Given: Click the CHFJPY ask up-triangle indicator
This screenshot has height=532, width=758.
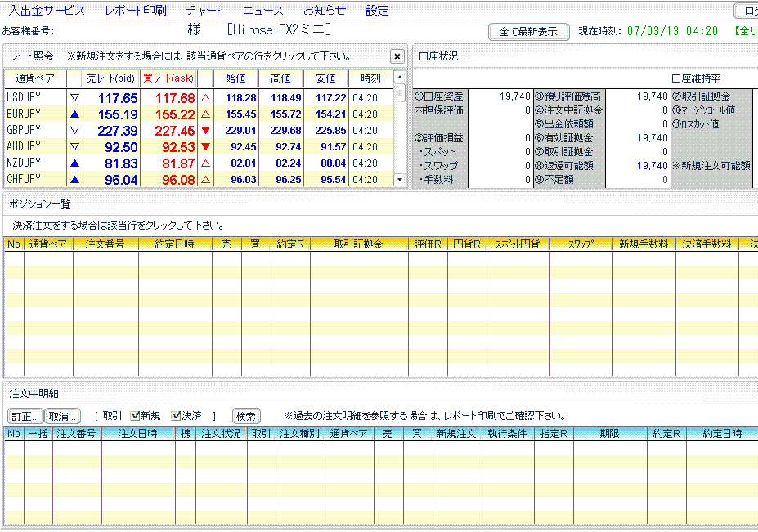Looking at the screenshot, I should pyautogui.click(x=205, y=180).
